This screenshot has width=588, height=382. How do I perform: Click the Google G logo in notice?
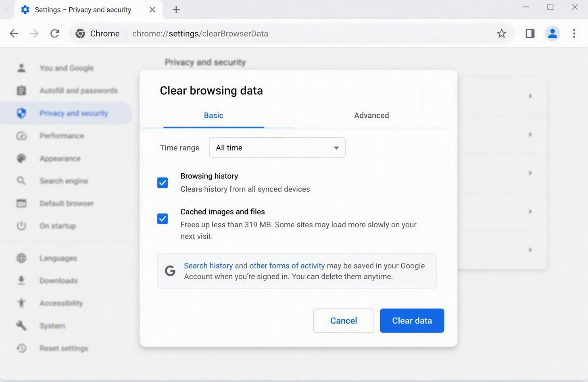(x=170, y=271)
